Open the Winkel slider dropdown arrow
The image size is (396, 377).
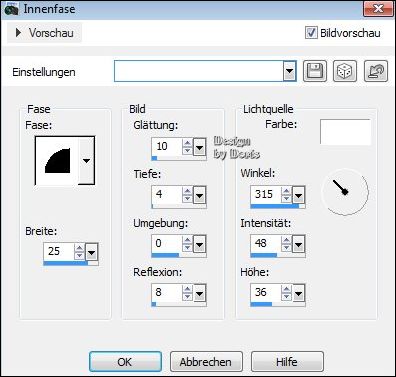(x=298, y=195)
